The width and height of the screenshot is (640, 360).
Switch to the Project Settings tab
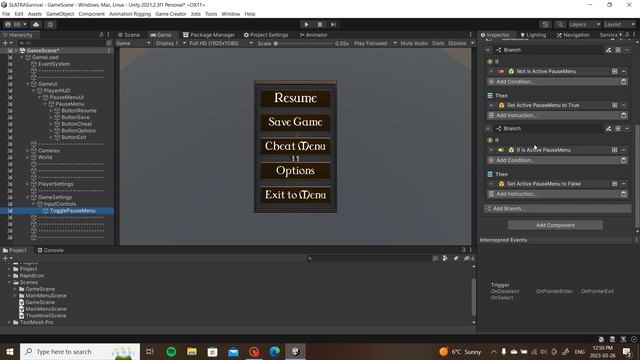[x=266, y=35]
